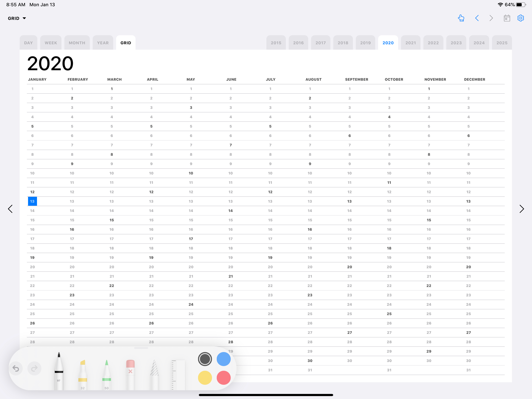Open the 2016 year tab
The image size is (532, 399).
[x=298, y=43]
